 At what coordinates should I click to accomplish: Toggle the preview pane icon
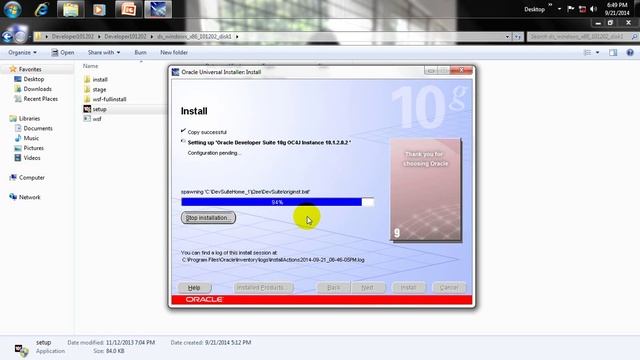(x=613, y=53)
